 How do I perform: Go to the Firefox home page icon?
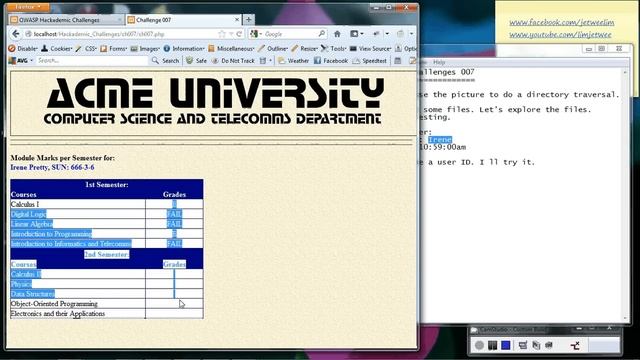337,34
